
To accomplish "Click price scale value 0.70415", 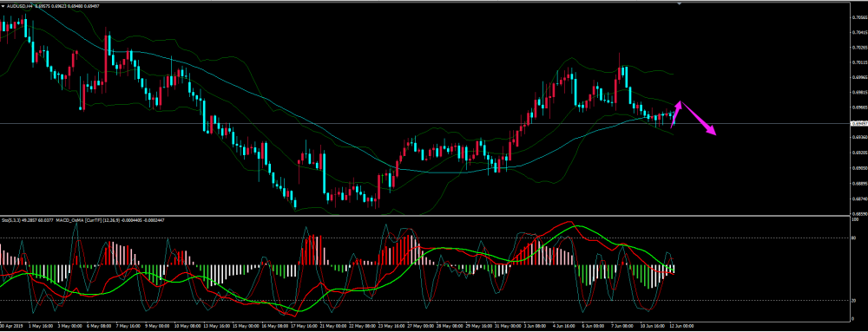I will pyautogui.click(x=858, y=33).
